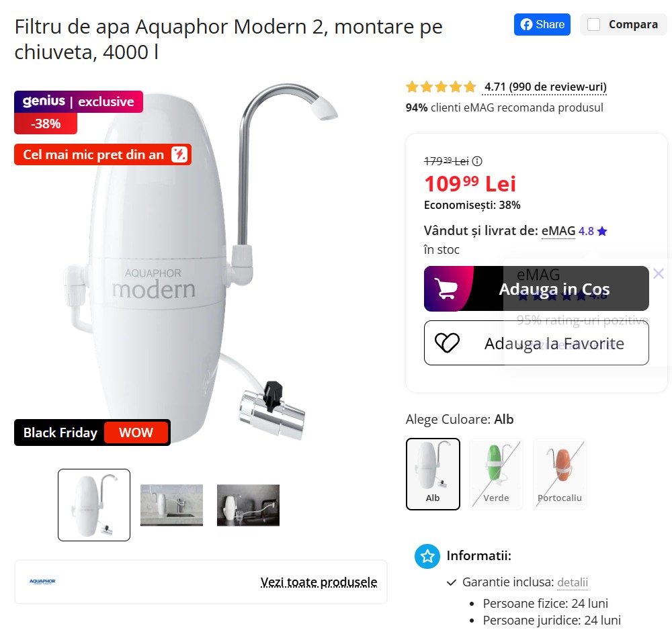Click the shopping cart icon
The image size is (672, 636).
[x=446, y=289]
